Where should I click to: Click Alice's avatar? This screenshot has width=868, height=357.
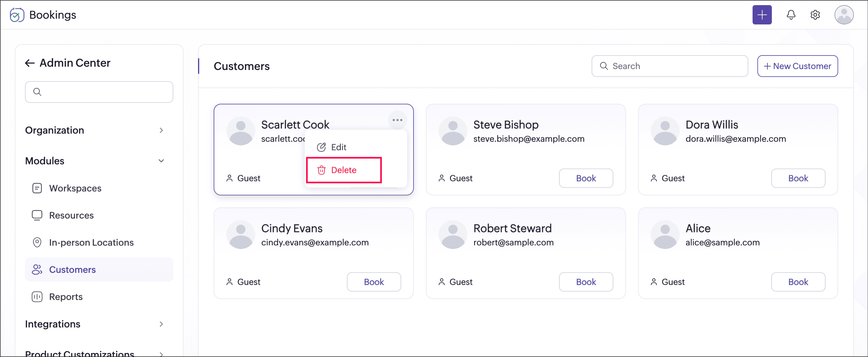pyautogui.click(x=665, y=235)
